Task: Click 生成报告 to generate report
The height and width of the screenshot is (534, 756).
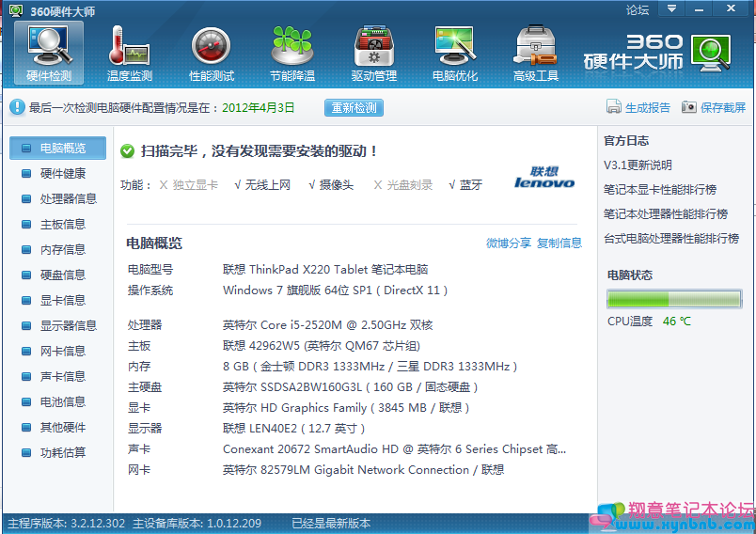Action: coord(648,107)
